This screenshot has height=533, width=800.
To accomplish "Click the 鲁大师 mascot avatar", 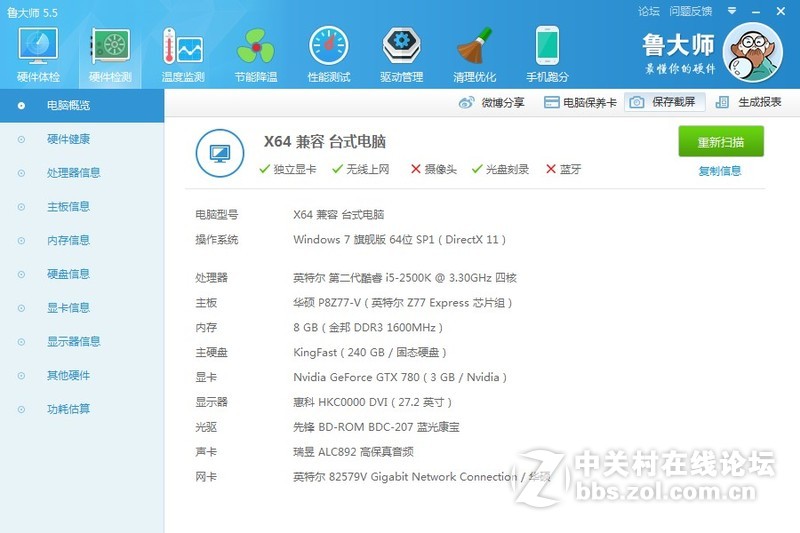I will tap(753, 53).
